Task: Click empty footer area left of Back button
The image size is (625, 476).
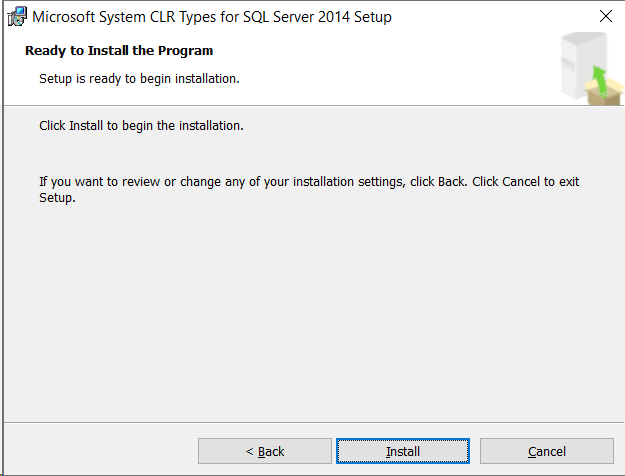Action: point(100,450)
